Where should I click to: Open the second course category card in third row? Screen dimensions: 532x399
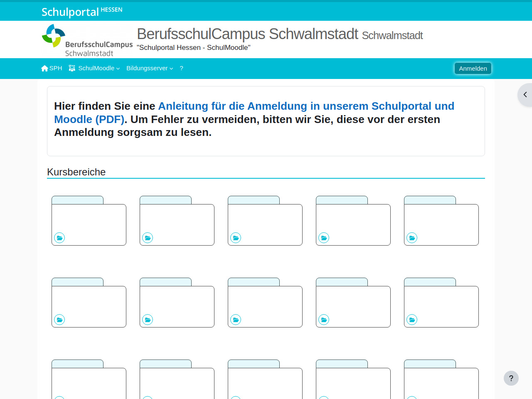177,382
